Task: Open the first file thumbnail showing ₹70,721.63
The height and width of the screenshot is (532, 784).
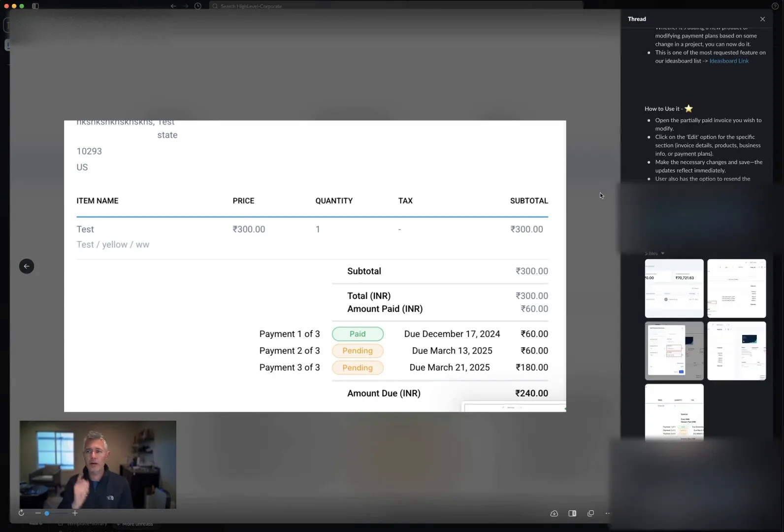Action: click(674, 288)
